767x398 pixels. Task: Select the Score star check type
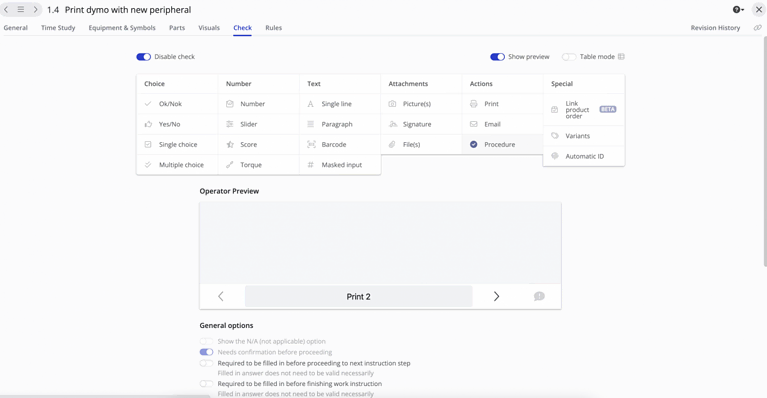[258, 145]
